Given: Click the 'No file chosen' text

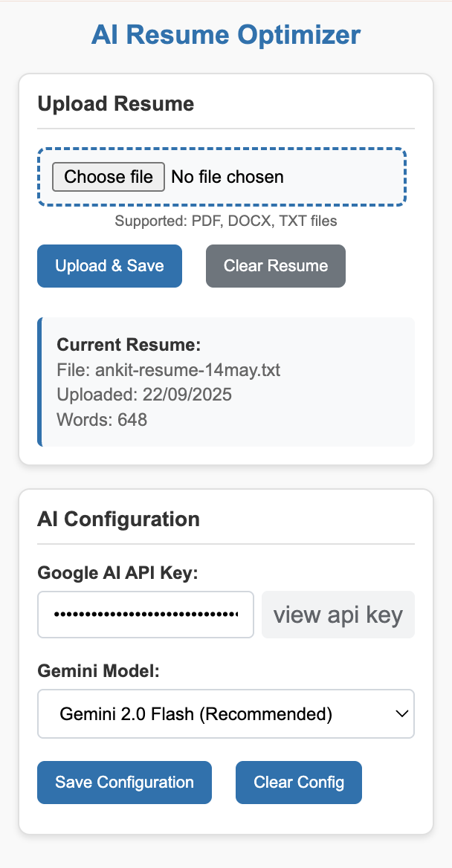Looking at the screenshot, I should click(x=227, y=177).
